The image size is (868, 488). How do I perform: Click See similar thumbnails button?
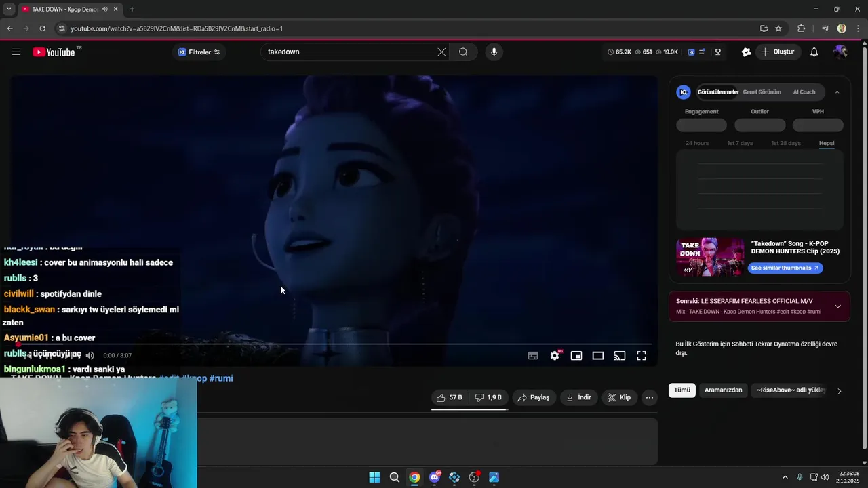pyautogui.click(x=785, y=268)
